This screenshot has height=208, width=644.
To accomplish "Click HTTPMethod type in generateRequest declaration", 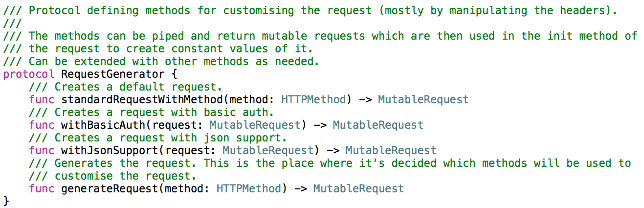I will pos(248,188).
